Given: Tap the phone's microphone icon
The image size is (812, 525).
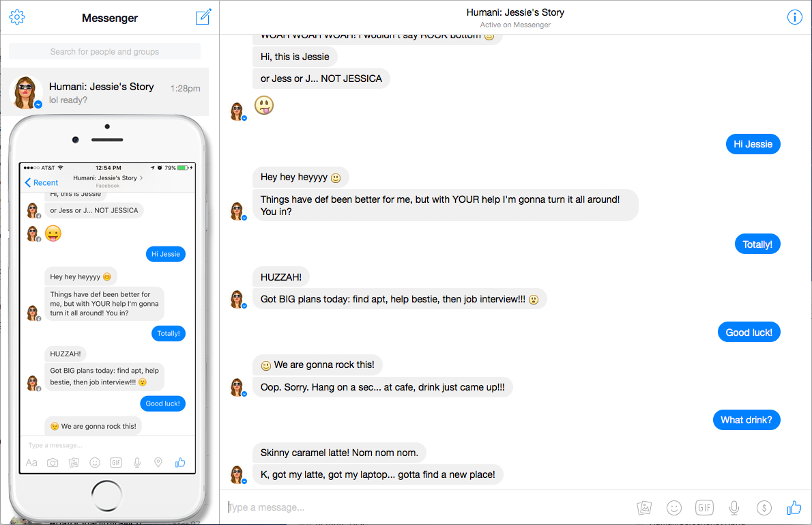Looking at the screenshot, I should tap(137, 462).
